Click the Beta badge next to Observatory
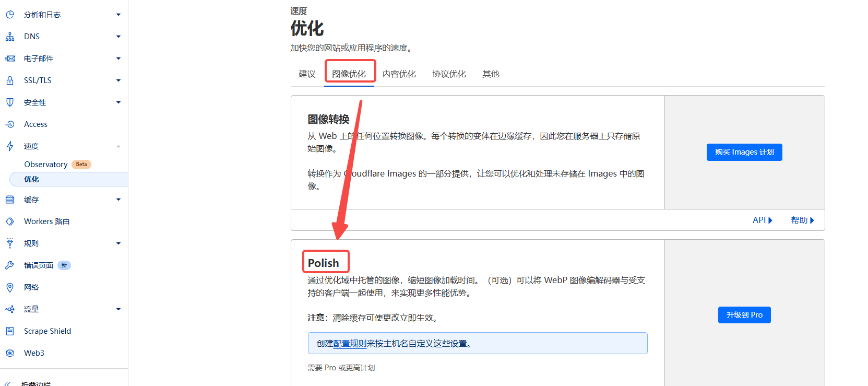Screen dimensions: 868x386 click(81, 165)
